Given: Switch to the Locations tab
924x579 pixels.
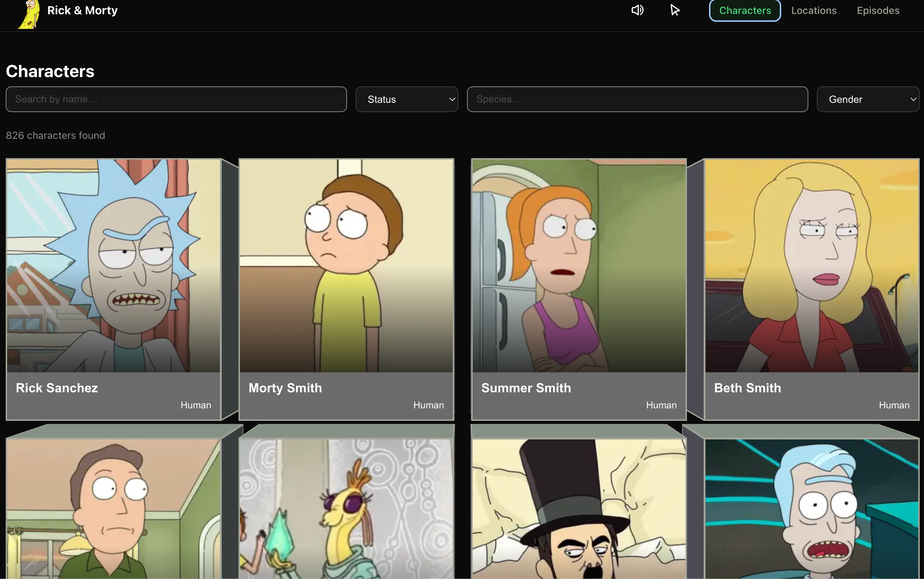Looking at the screenshot, I should click(x=814, y=11).
